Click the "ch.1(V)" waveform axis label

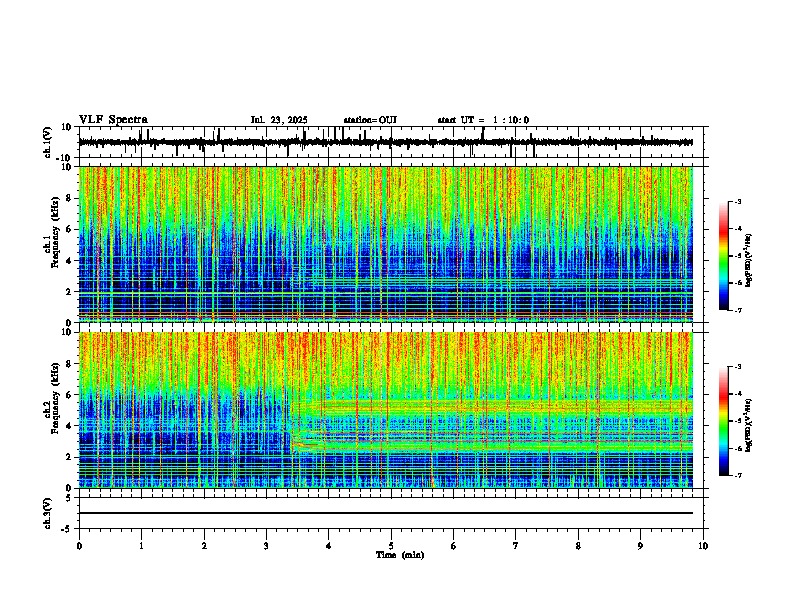tap(48, 142)
